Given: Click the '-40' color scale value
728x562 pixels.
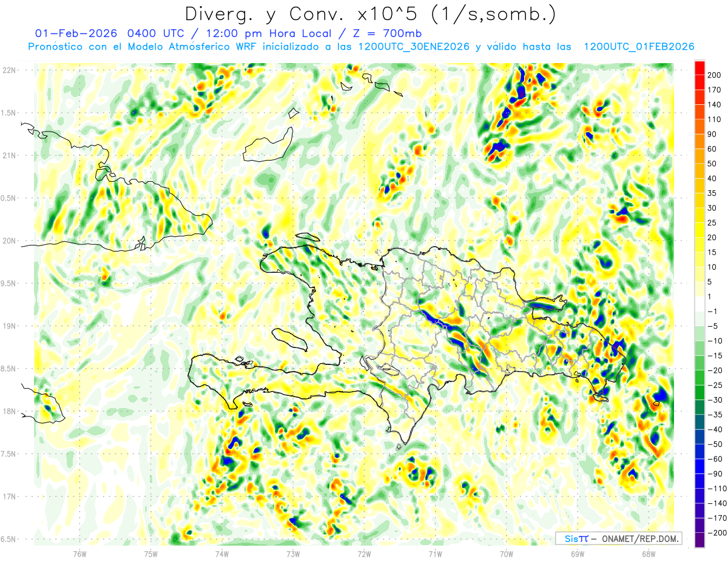Looking at the screenshot, I should tap(714, 429).
